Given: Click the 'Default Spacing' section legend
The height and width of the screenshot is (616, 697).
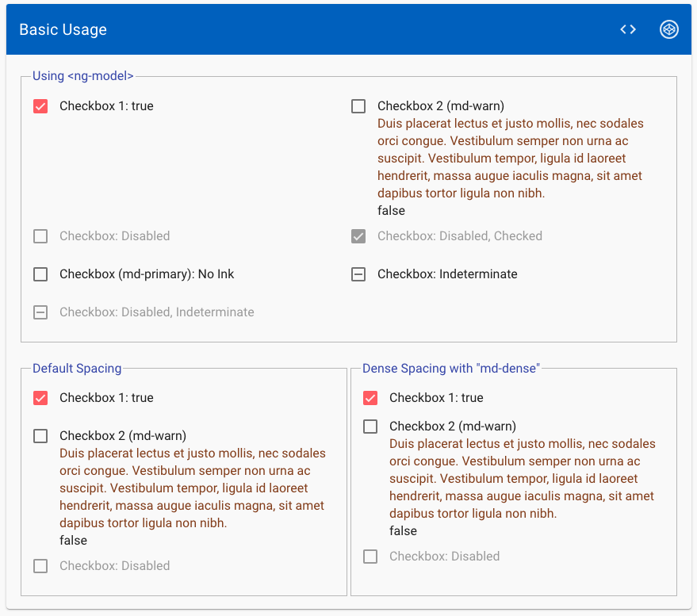Looking at the screenshot, I should tap(77, 368).
